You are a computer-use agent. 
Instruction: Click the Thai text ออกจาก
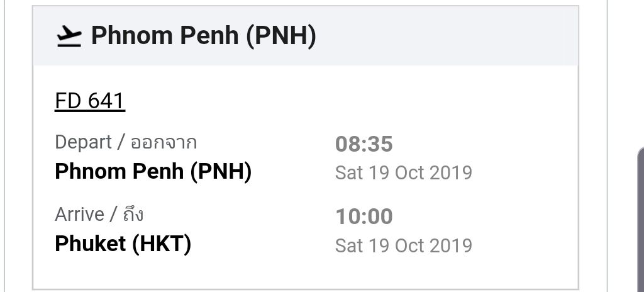click(x=164, y=143)
